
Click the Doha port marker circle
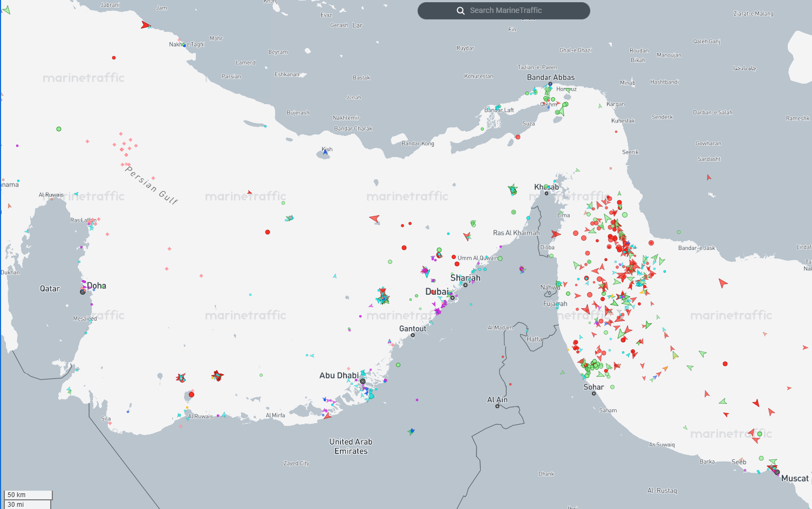tap(83, 291)
